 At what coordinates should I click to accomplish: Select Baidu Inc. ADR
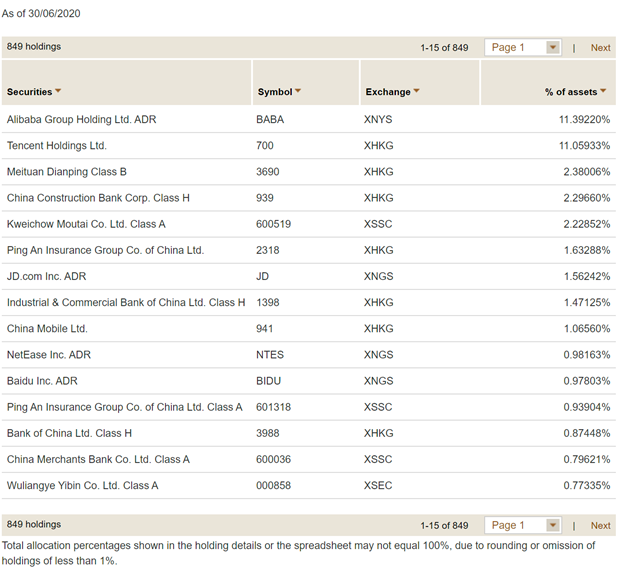(42, 381)
